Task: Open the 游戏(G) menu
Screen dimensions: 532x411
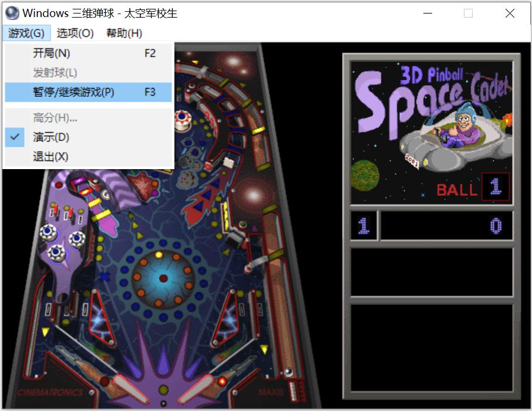Action: point(26,33)
